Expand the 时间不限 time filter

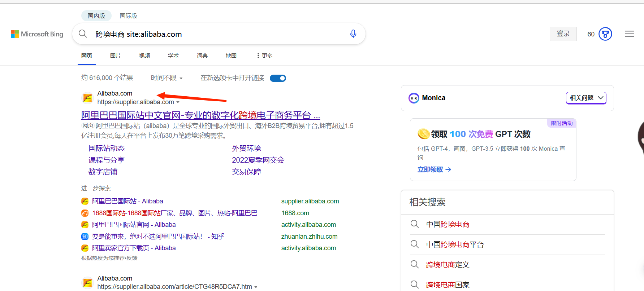point(167,78)
